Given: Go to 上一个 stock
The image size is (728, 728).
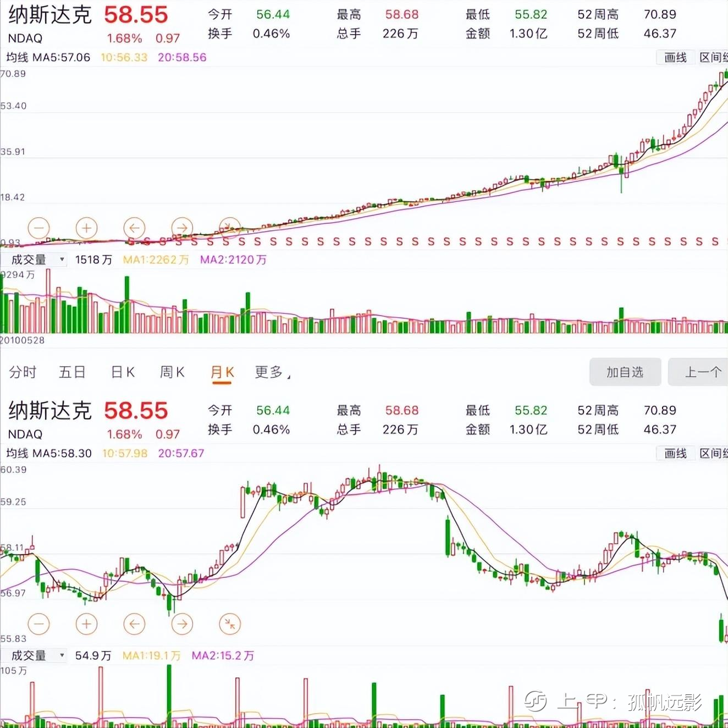Looking at the screenshot, I should [x=698, y=372].
